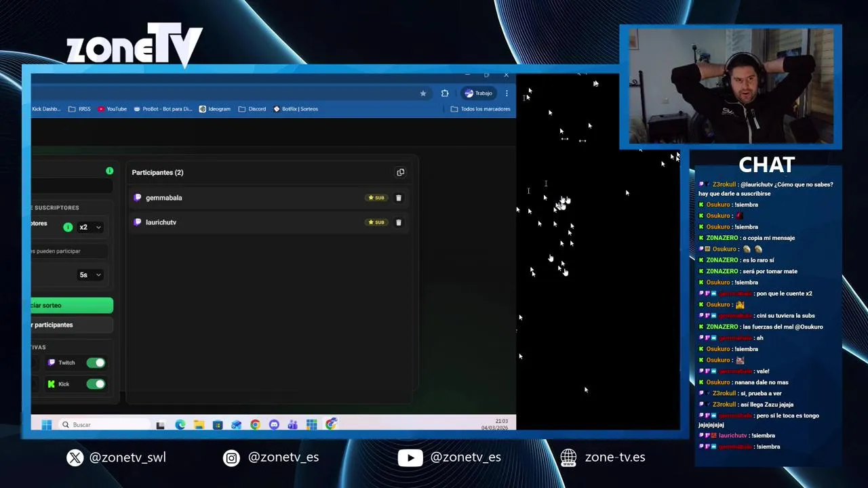Delete participant laurichutv with the trash icon
The image size is (868, 488).
click(x=398, y=222)
